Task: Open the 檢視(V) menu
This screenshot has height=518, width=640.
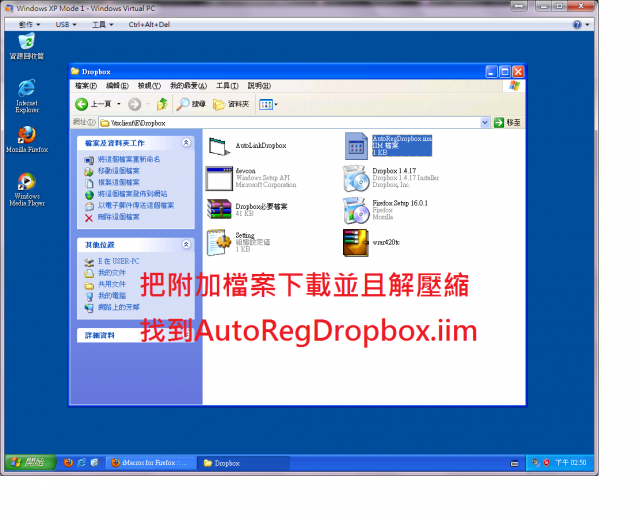Action: coord(149,86)
